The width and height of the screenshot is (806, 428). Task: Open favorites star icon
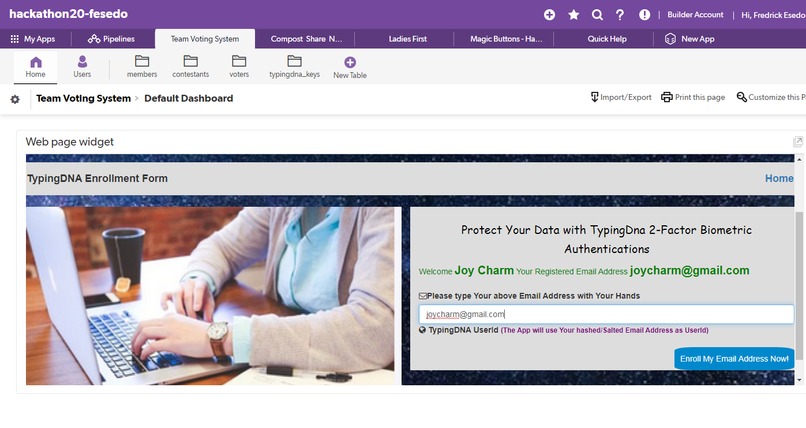click(573, 15)
